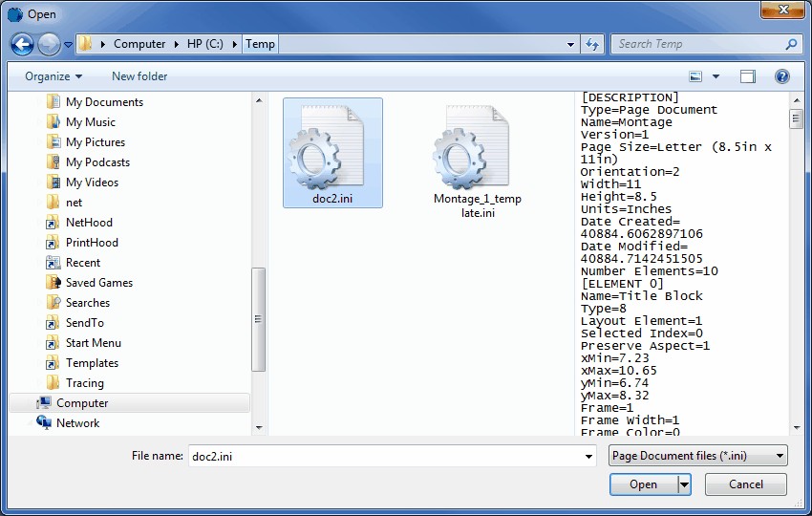Select Saved Games in the navigation tree

click(98, 283)
